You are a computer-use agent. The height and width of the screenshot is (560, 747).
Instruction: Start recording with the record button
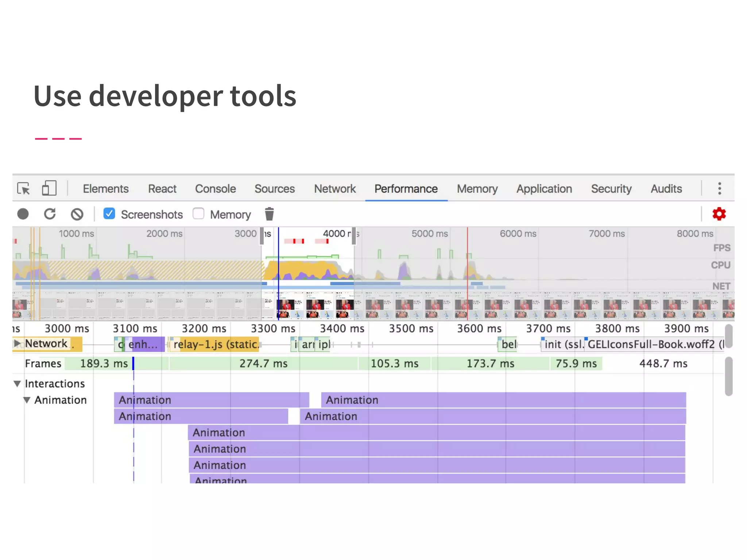pos(23,214)
